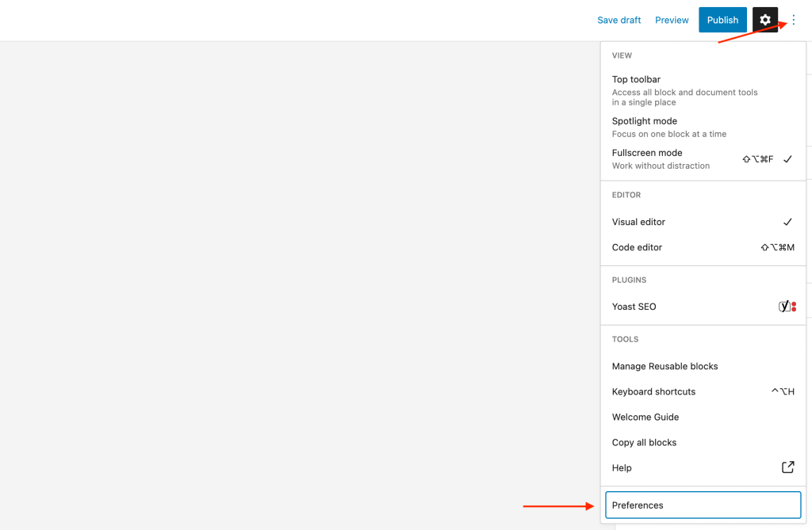The image size is (812, 530).
Task: Open the Settings gear icon
Action: click(764, 20)
